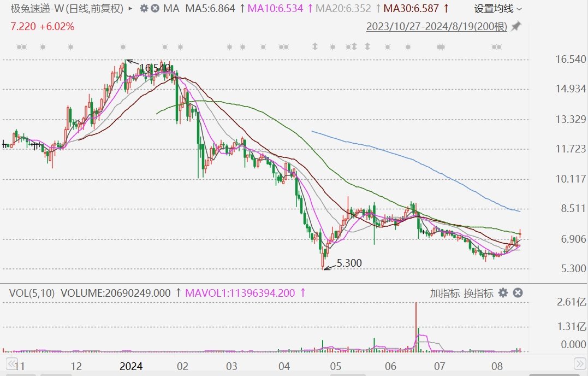Expand the triangle next to 极兔速递-W title

pos(130,8)
